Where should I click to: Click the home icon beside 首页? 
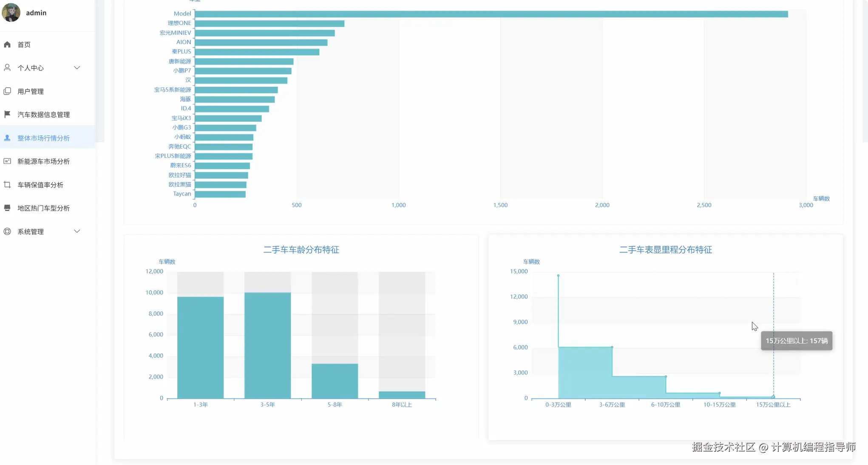[7, 44]
